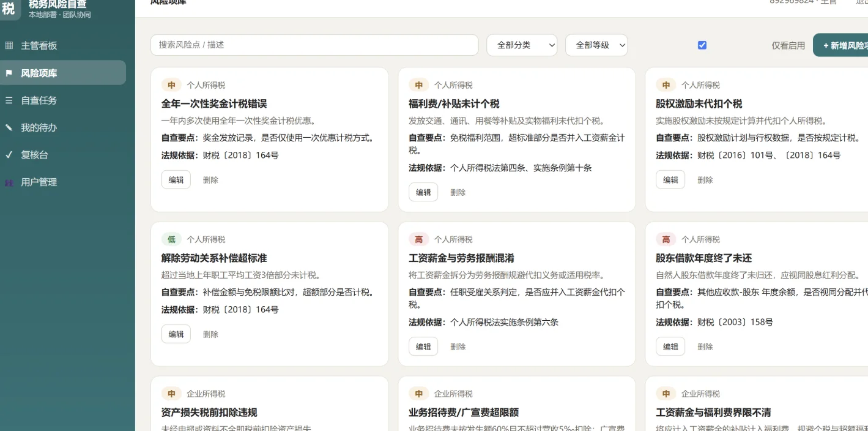Open the 全部等级 level dropdown
Image resolution: width=868 pixels, height=431 pixels.
coord(596,45)
